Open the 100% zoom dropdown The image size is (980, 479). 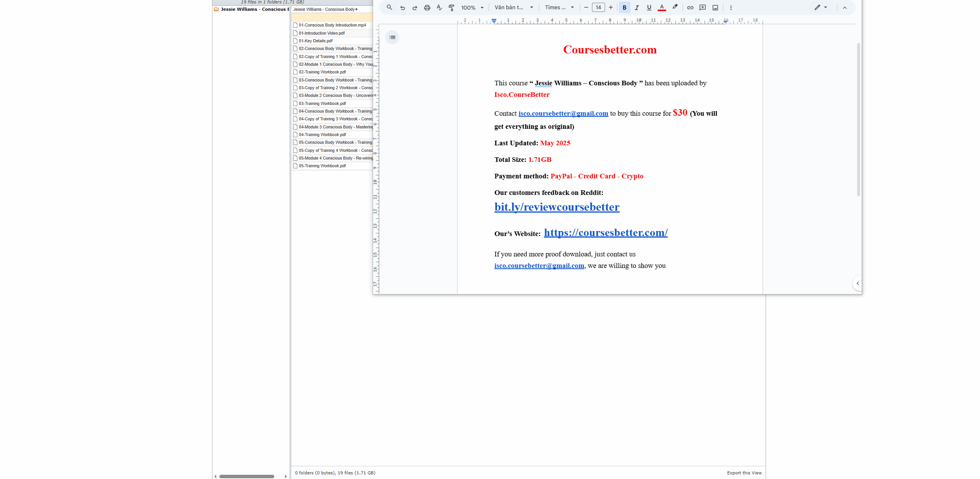click(472, 7)
